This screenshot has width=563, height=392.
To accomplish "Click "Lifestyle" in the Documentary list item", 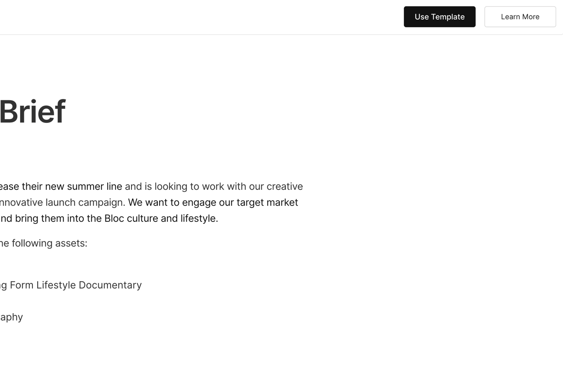I will 56,285.
